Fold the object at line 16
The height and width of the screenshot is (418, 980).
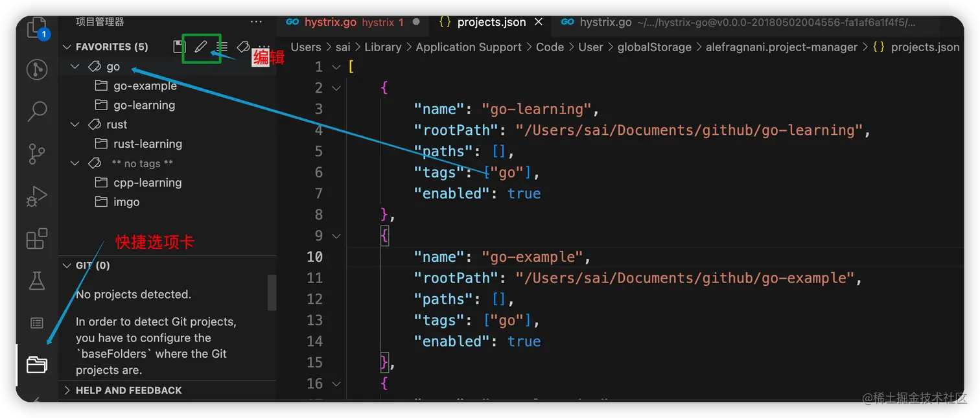[x=336, y=384]
